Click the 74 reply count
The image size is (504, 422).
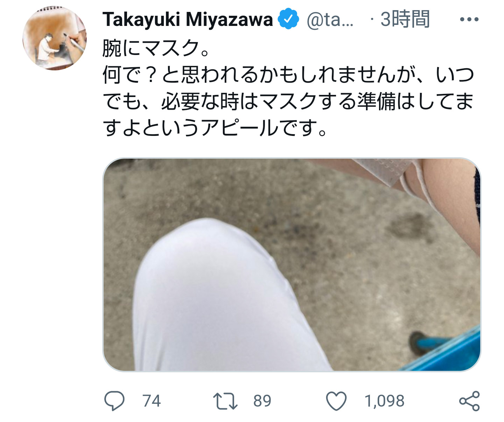[152, 401]
